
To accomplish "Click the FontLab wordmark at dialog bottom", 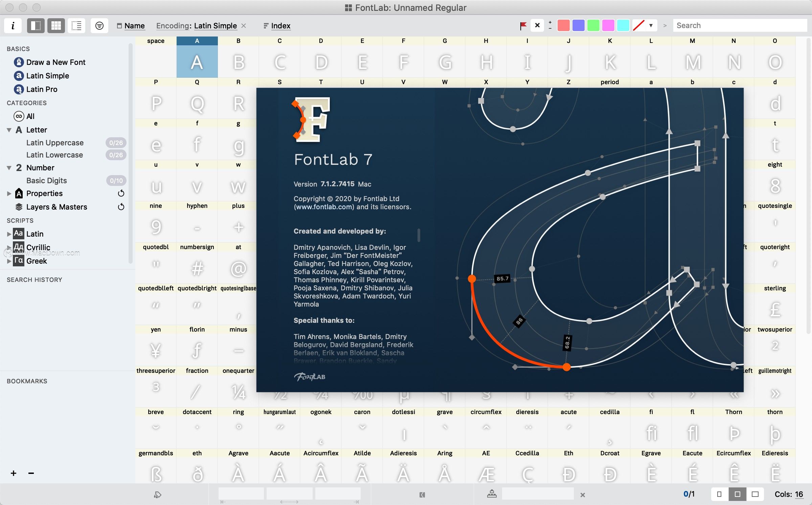I will [310, 377].
